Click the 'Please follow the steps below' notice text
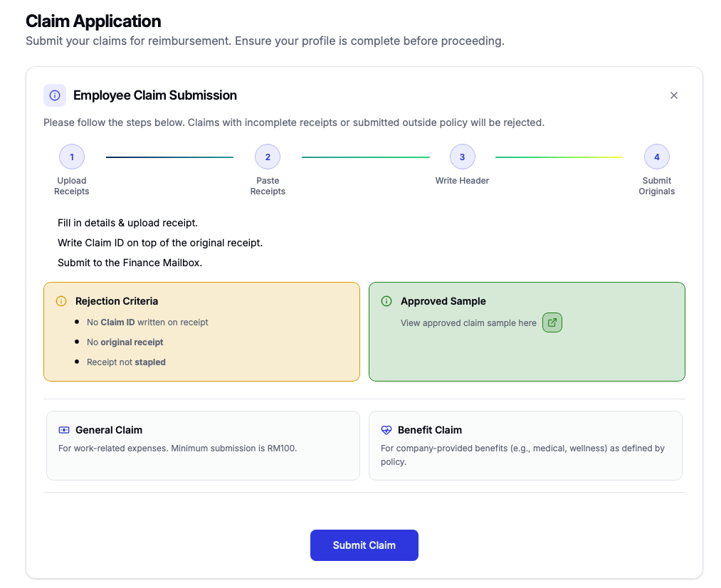Image resolution: width=721 pixels, height=588 pixels. [x=294, y=122]
